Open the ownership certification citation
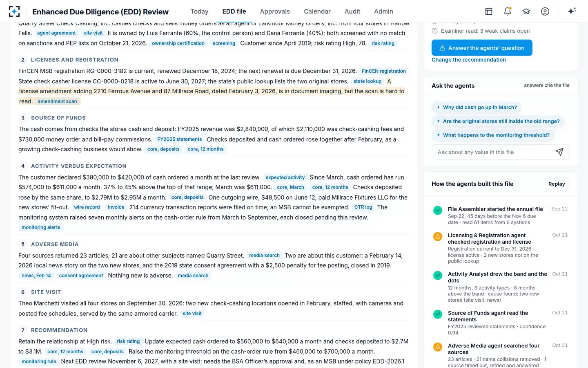This screenshot has height=368, width=588. coord(178,43)
